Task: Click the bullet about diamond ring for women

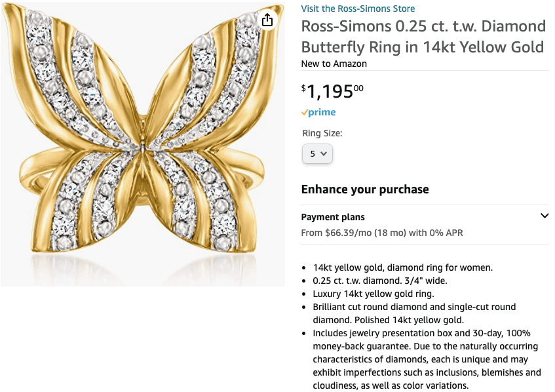Action: (402, 267)
